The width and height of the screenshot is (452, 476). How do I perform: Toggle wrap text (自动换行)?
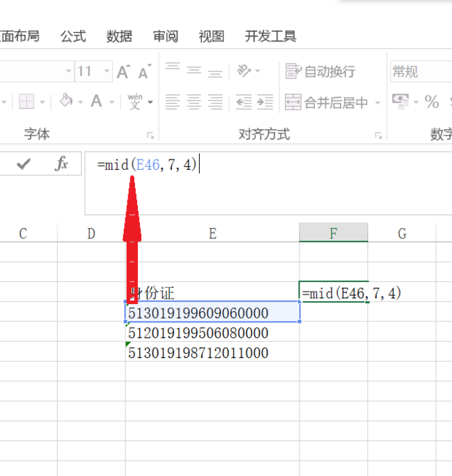[320, 71]
